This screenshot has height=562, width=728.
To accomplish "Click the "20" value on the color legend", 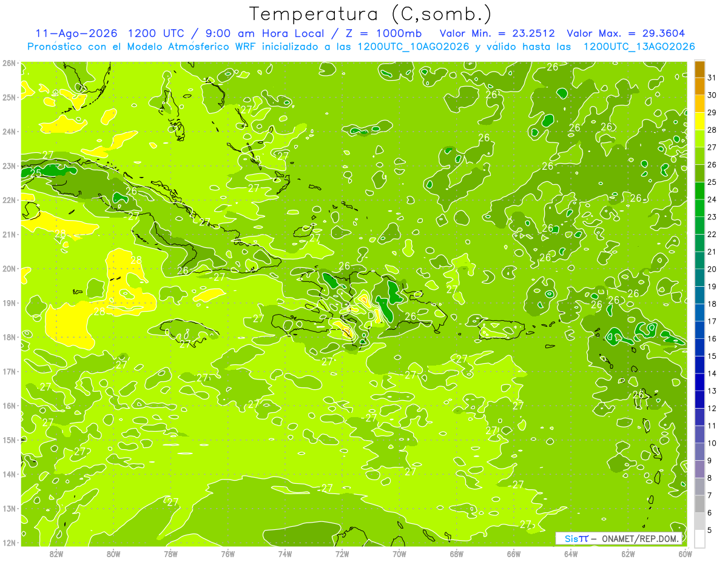I will point(712,269).
